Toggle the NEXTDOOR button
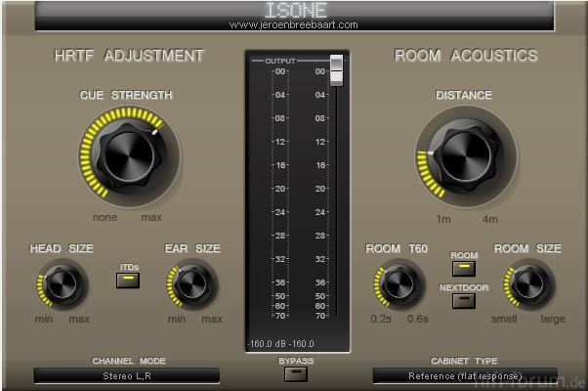The height and width of the screenshot is (391, 588). tap(463, 301)
